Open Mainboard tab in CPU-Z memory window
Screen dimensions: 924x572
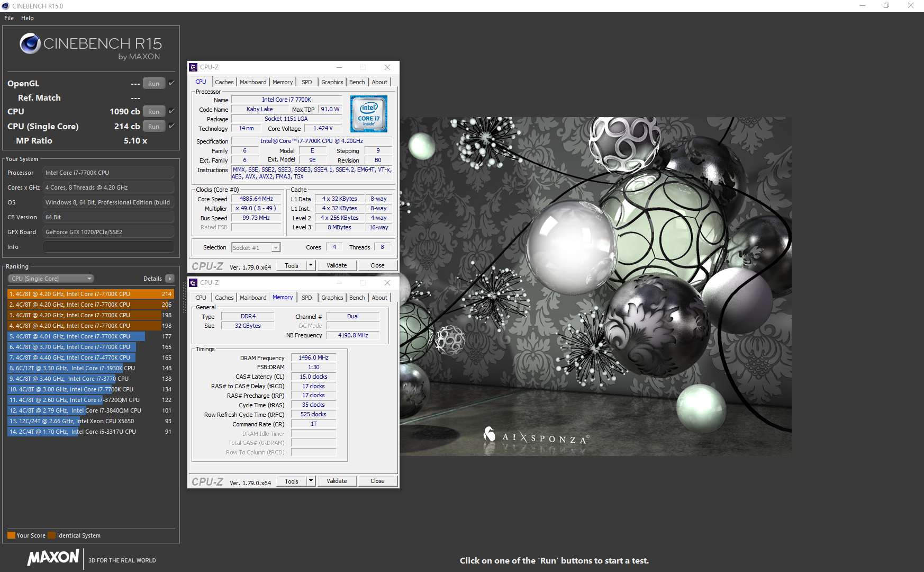pyautogui.click(x=253, y=298)
